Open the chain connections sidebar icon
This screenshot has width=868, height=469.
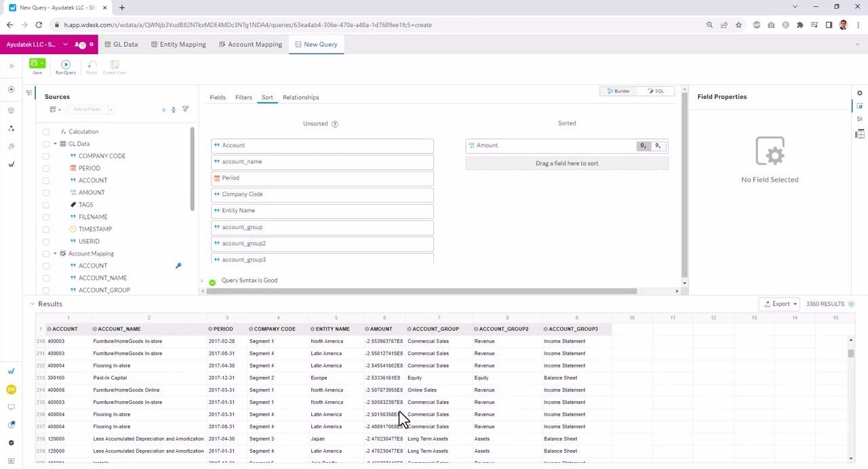[x=11, y=128]
